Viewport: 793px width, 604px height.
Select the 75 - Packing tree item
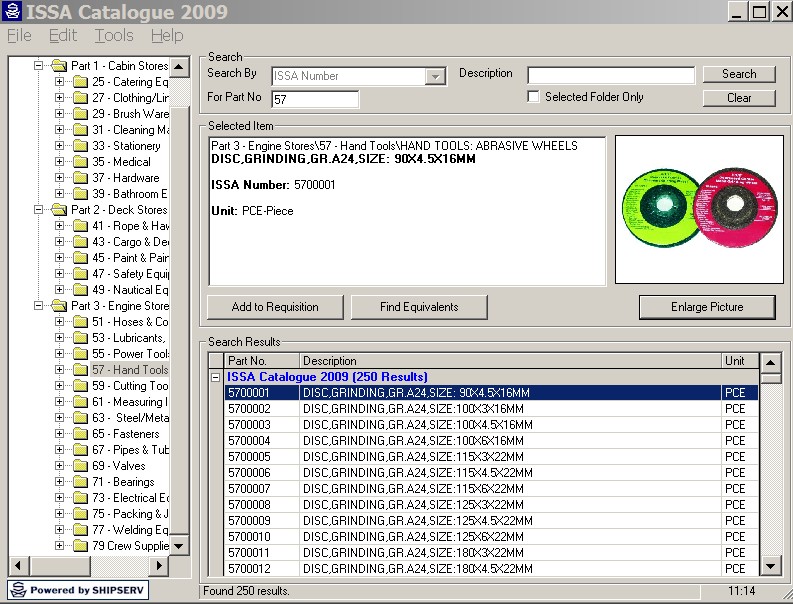click(130, 514)
